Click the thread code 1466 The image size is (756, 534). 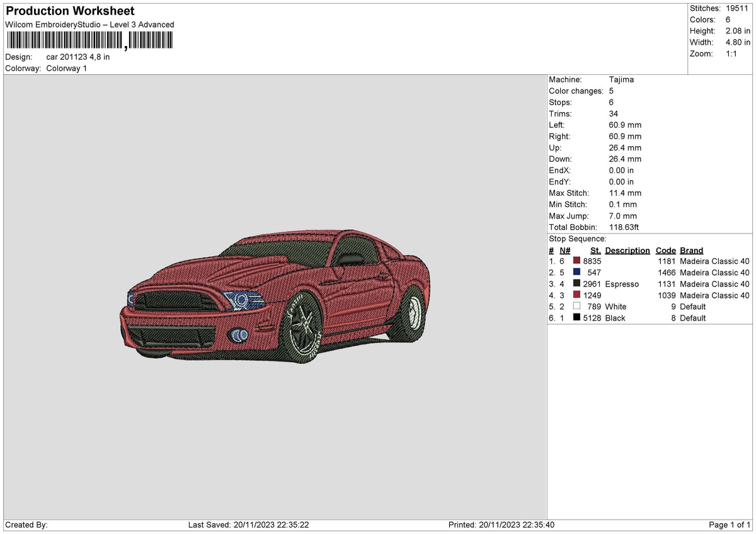667,272
